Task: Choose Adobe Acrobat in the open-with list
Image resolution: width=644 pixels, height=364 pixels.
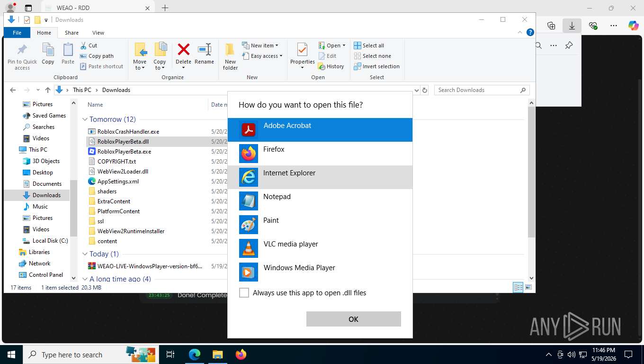Action: (320, 129)
